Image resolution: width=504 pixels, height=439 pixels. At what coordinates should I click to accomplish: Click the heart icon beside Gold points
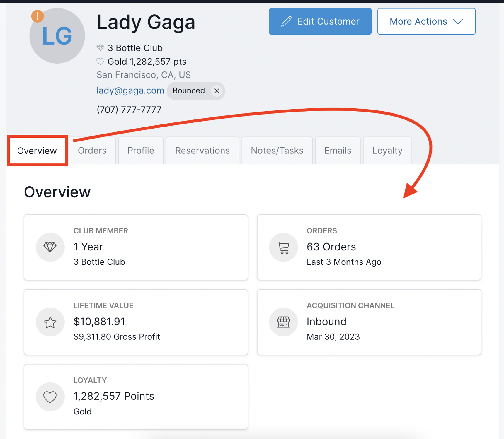point(101,62)
